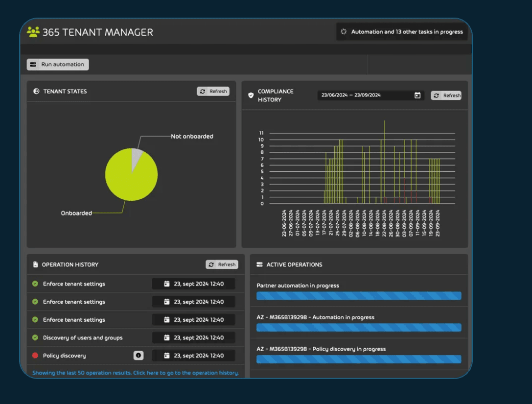This screenshot has width=532, height=404.
Task: Click the Run automation server icon
Action: 33,65
